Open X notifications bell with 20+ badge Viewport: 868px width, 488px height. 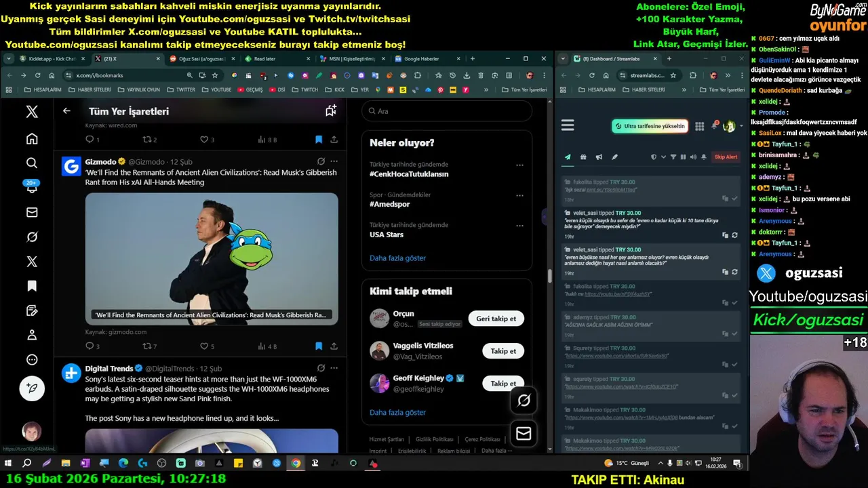click(32, 188)
